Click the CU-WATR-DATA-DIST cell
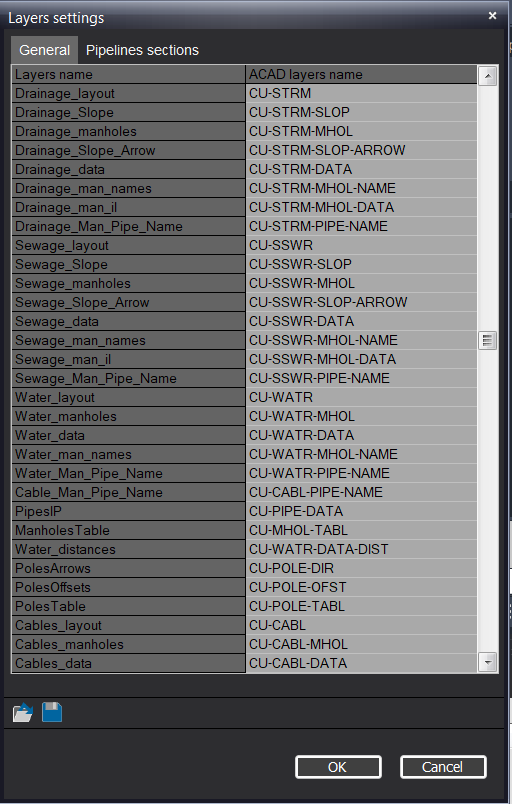The height and width of the screenshot is (804, 512). click(x=361, y=549)
